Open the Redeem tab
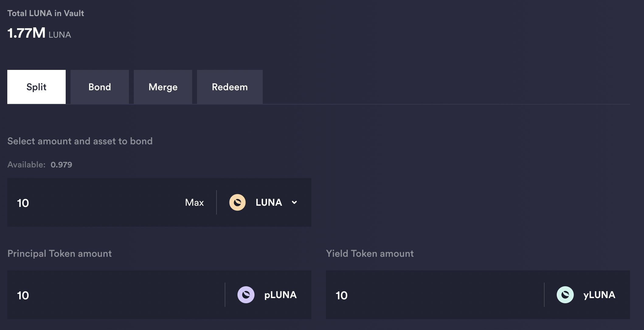 (x=230, y=87)
